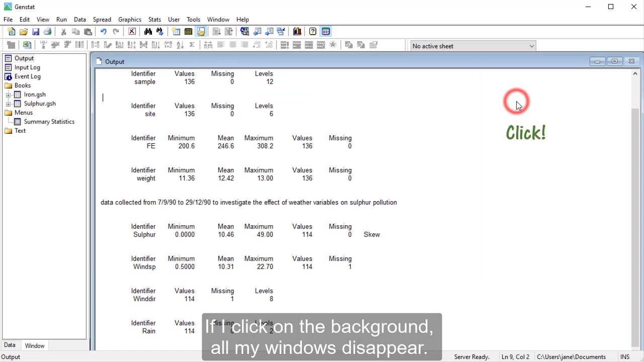Paste from clipboard using the Paste icon
This screenshot has height=362, width=644.
pyautogui.click(x=88, y=32)
